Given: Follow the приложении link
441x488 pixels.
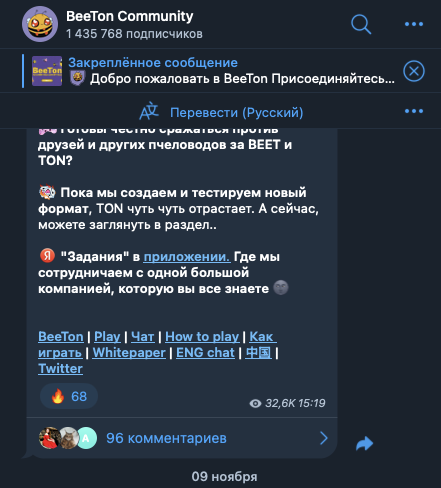Looking at the screenshot, I should coord(187,257).
